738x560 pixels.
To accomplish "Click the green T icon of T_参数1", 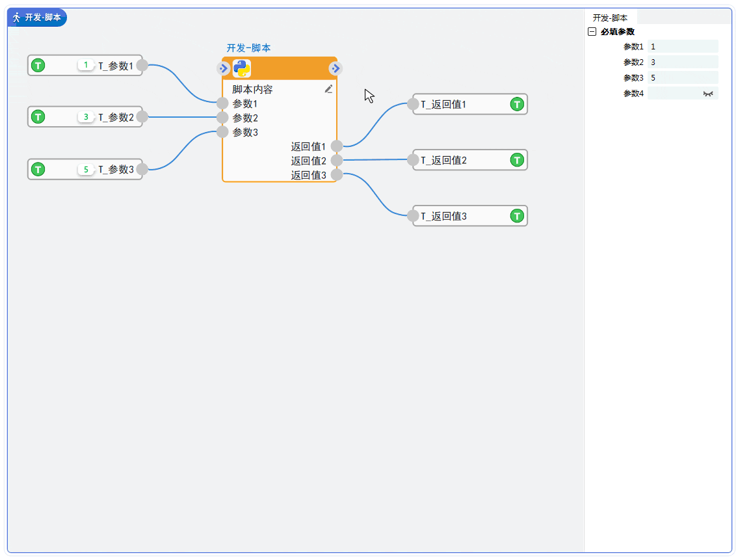I will pos(38,65).
